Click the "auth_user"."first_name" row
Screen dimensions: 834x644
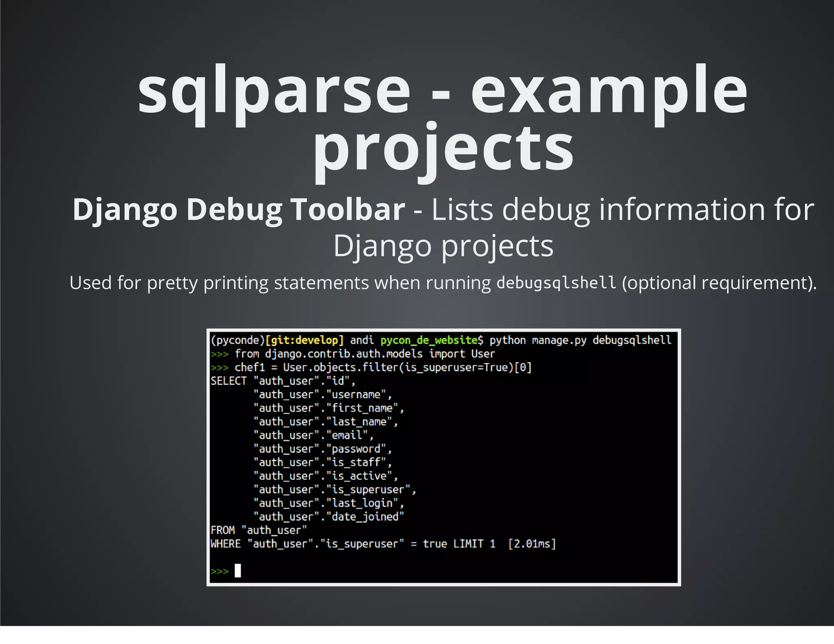pyautogui.click(x=329, y=408)
